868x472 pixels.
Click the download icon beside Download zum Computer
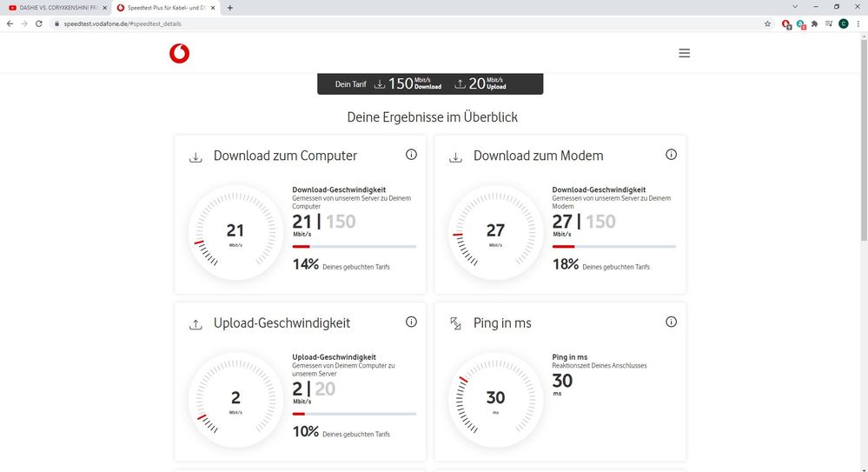195,157
